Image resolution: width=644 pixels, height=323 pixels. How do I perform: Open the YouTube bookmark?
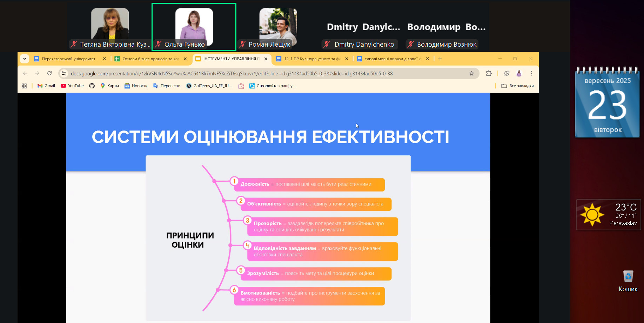pos(72,86)
